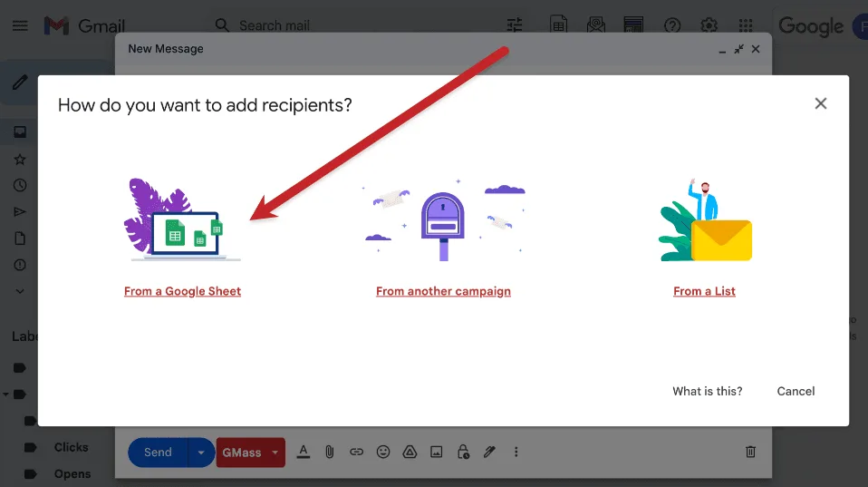
Task: Toggle confidential mode lock icon
Action: pyautogui.click(x=463, y=452)
